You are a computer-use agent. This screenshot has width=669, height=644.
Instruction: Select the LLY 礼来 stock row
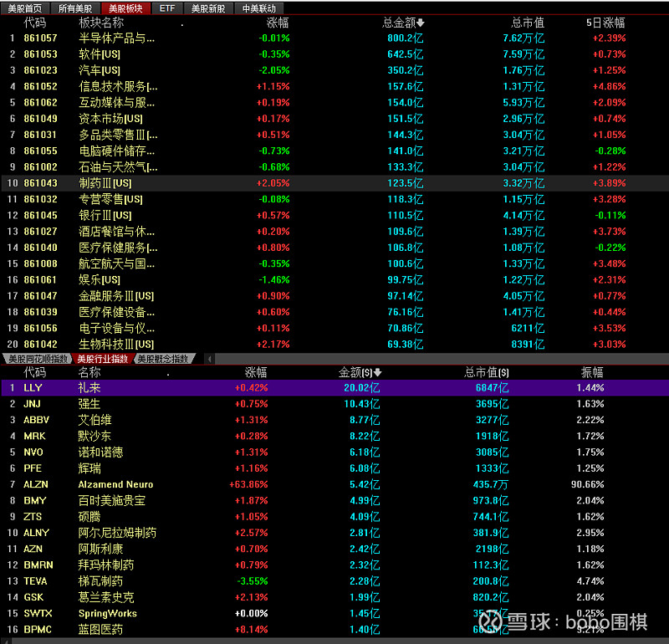point(334,388)
